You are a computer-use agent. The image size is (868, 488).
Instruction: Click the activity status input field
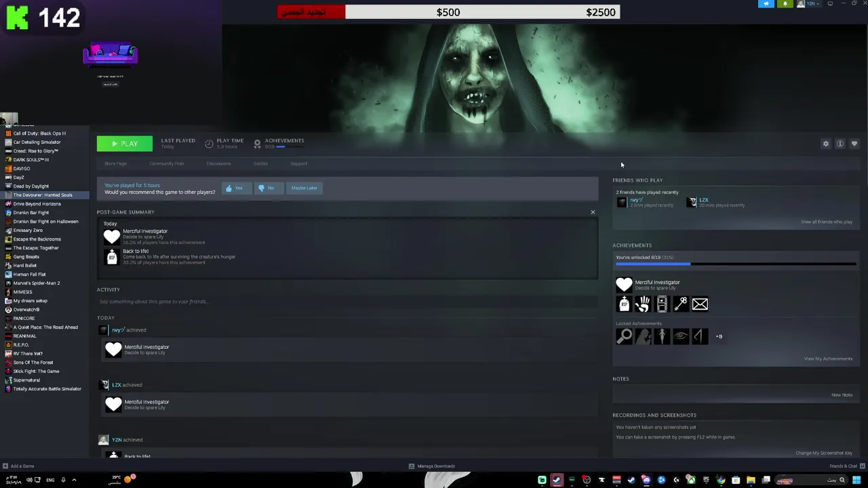pyautogui.click(x=346, y=302)
